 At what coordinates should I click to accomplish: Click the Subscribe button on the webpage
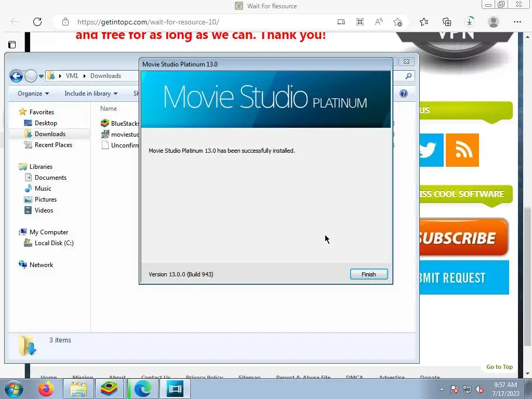464,237
